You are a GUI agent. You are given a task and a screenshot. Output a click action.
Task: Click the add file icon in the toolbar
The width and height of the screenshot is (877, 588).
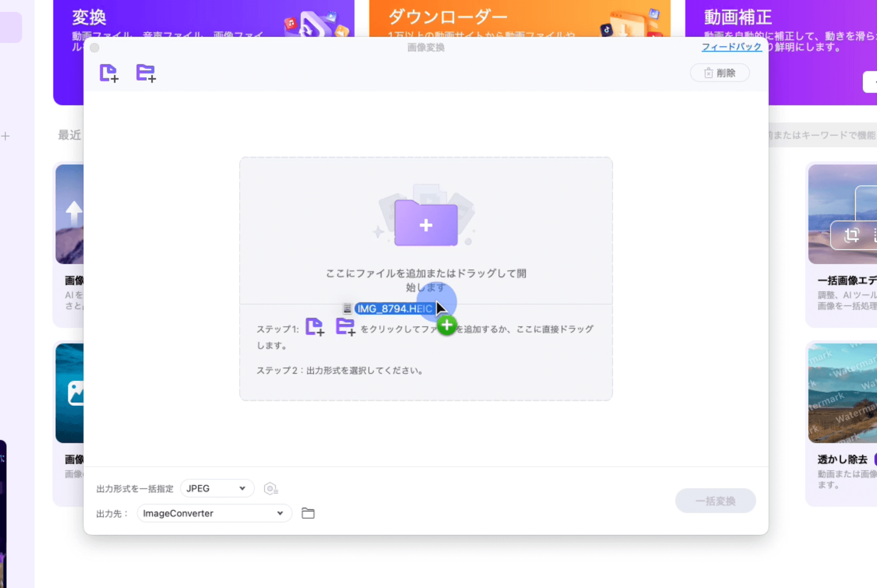109,73
